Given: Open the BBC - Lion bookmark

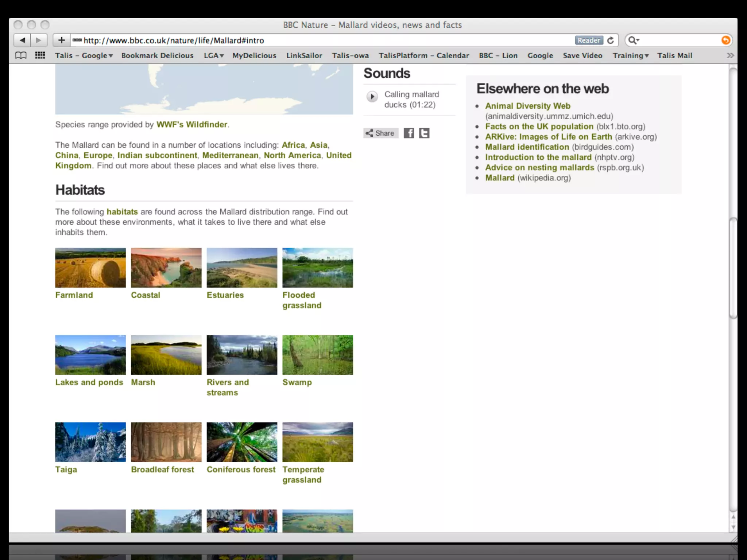Looking at the screenshot, I should click(x=498, y=55).
